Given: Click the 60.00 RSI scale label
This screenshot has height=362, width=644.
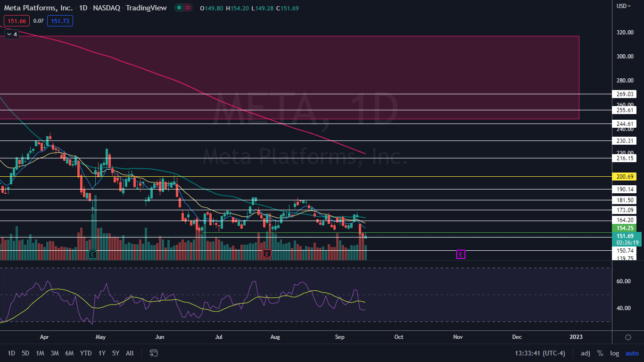Looking at the screenshot, I should point(624,281).
